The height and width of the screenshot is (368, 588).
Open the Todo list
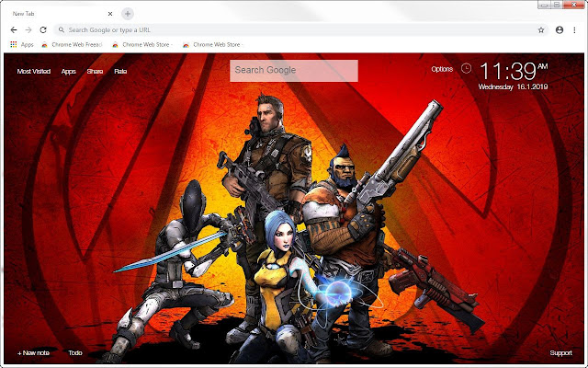(x=75, y=353)
